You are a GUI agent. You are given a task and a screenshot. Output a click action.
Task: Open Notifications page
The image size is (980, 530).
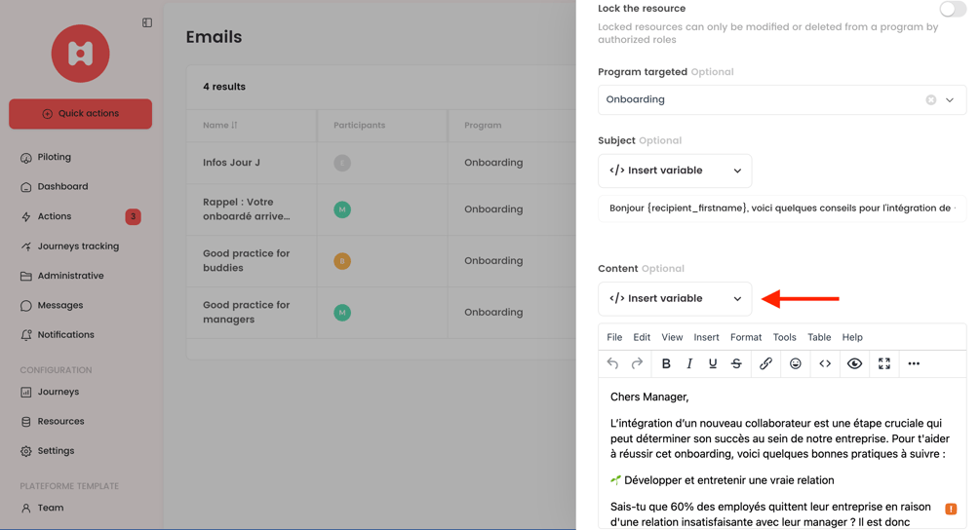pos(65,334)
